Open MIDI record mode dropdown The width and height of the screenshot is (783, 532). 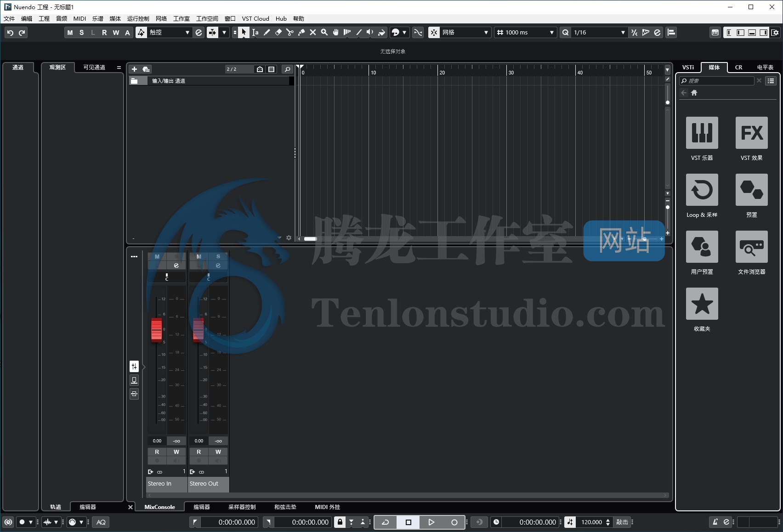coord(81,522)
